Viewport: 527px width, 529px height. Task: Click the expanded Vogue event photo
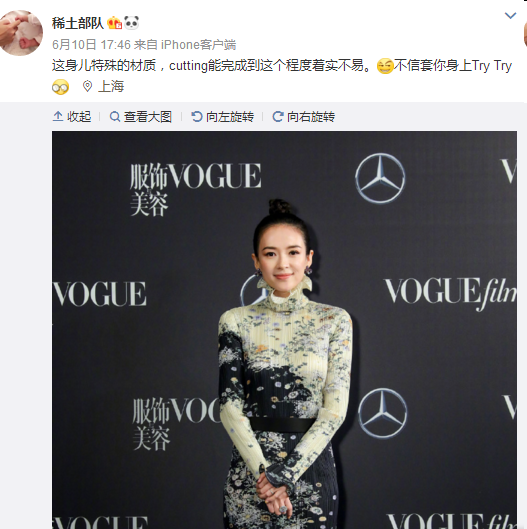point(284,330)
